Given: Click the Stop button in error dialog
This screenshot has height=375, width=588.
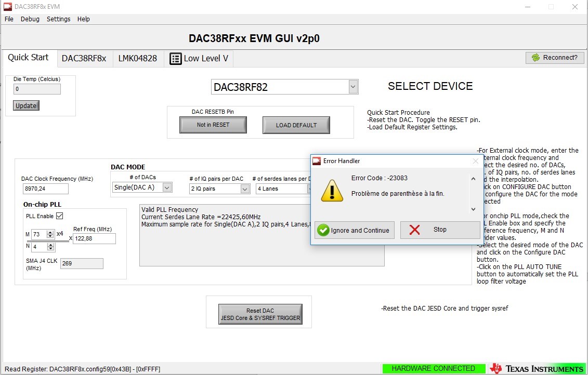Looking at the screenshot, I should (440, 230).
